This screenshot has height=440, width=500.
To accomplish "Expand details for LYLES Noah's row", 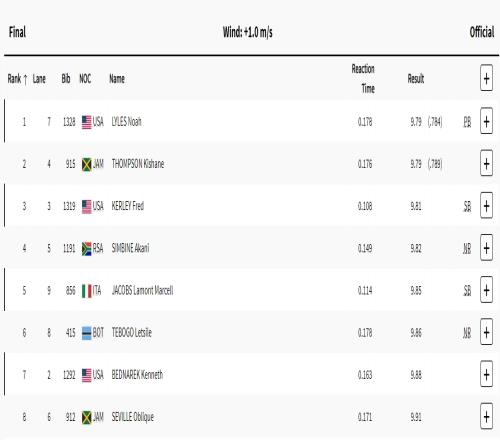I will pyautogui.click(x=486, y=121).
